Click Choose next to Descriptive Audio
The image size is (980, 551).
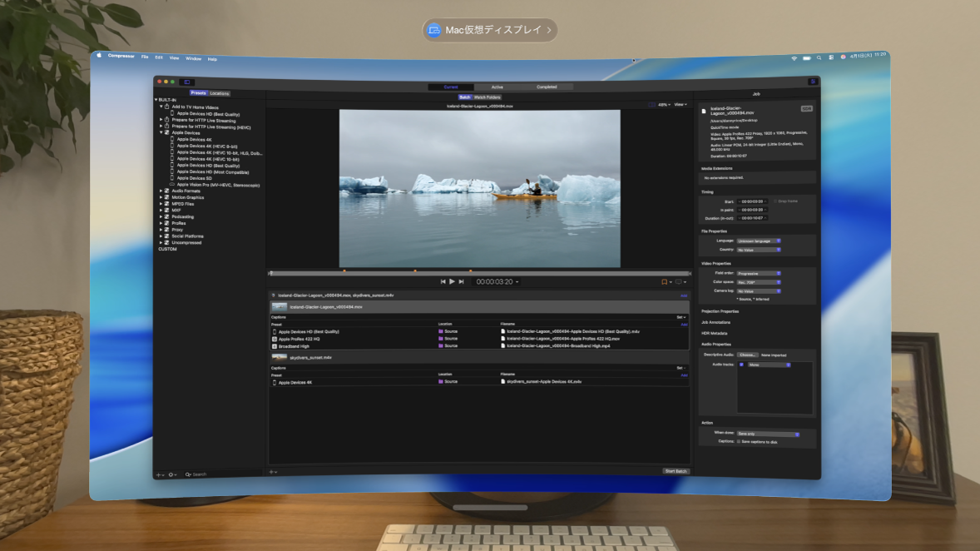[x=747, y=354]
